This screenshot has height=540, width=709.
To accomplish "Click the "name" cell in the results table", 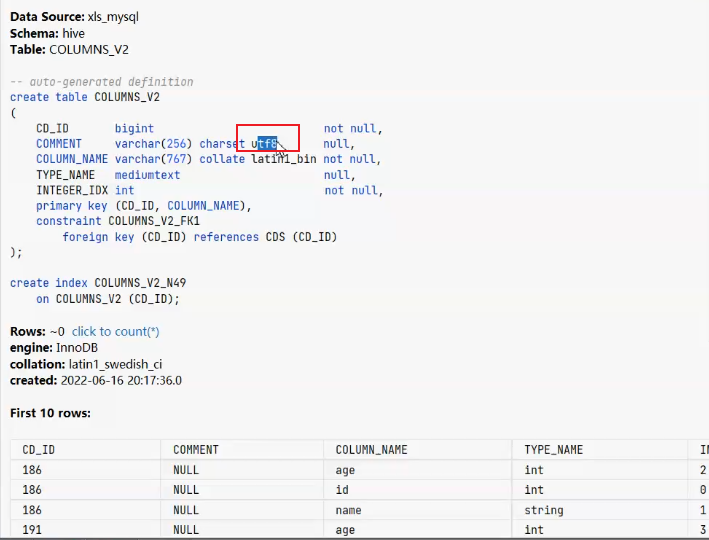I will point(349,510).
